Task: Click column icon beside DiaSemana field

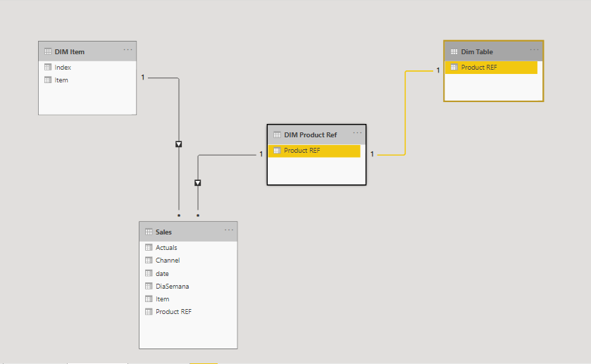Action: click(x=149, y=286)
